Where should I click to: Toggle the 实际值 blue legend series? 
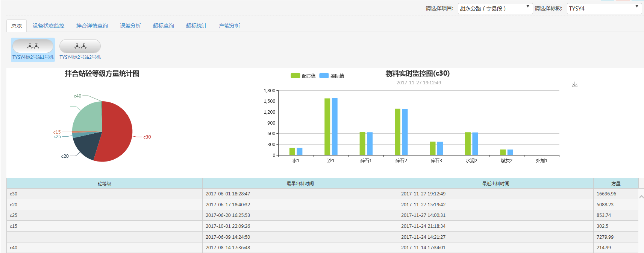pyautogui.click(x=332, y=76)
